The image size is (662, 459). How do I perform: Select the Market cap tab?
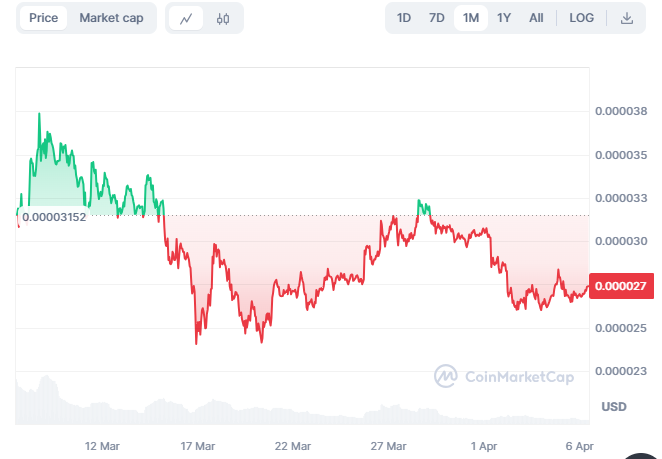tap(111, 18)
